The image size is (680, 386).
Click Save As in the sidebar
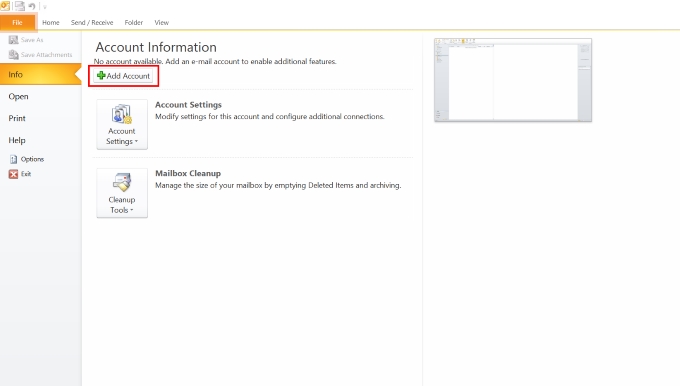[x=26, y=40]
